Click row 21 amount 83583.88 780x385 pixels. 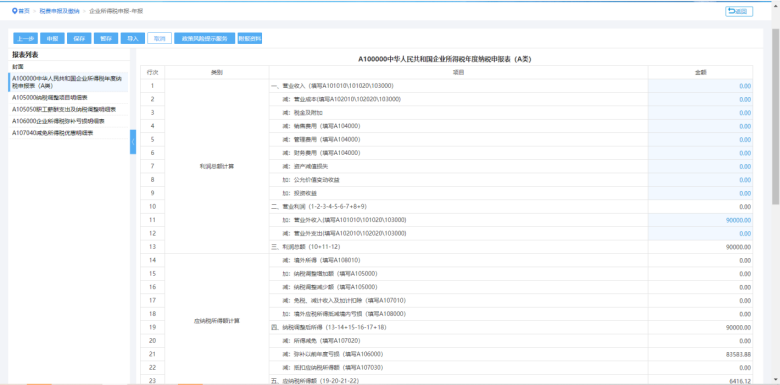click(738, 354)
